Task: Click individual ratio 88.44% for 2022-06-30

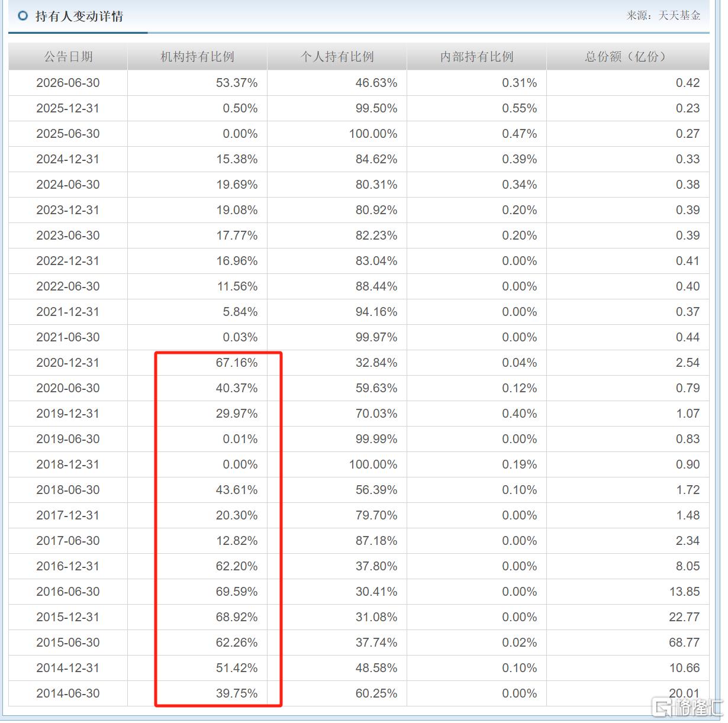Action: (376, 286)
